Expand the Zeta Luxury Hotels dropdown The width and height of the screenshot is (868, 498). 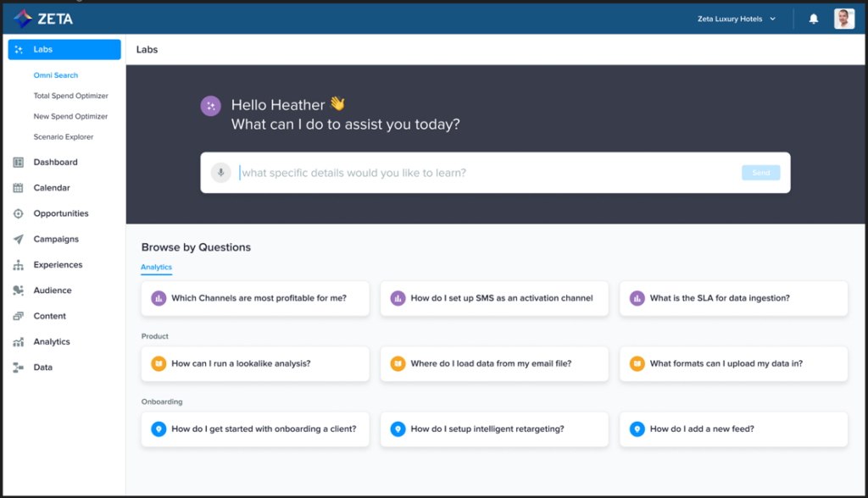click(737, 19)
